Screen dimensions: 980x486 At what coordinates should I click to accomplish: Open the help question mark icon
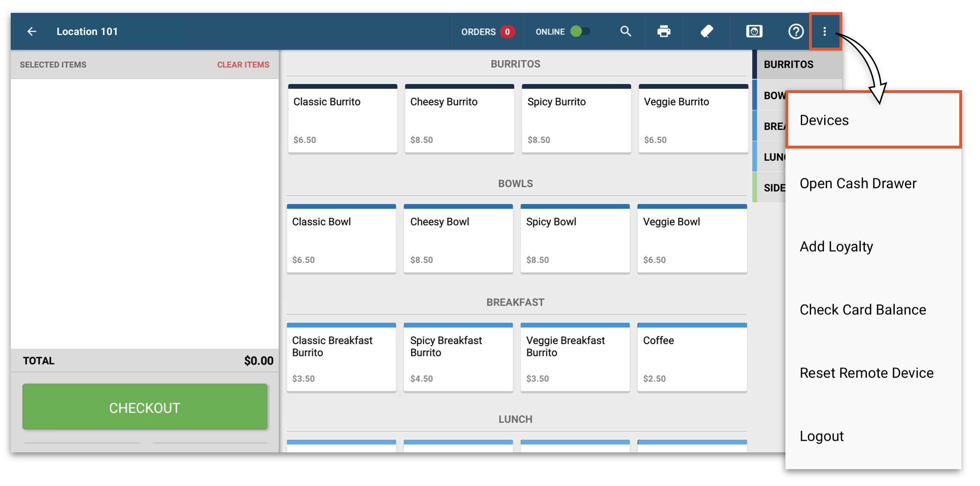pos(795,31)
